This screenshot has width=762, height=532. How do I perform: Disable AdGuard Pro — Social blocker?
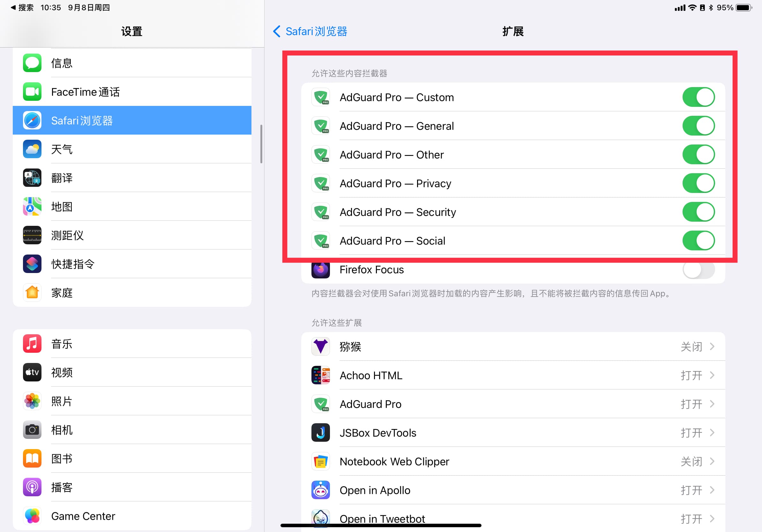(x=698, y=240)
